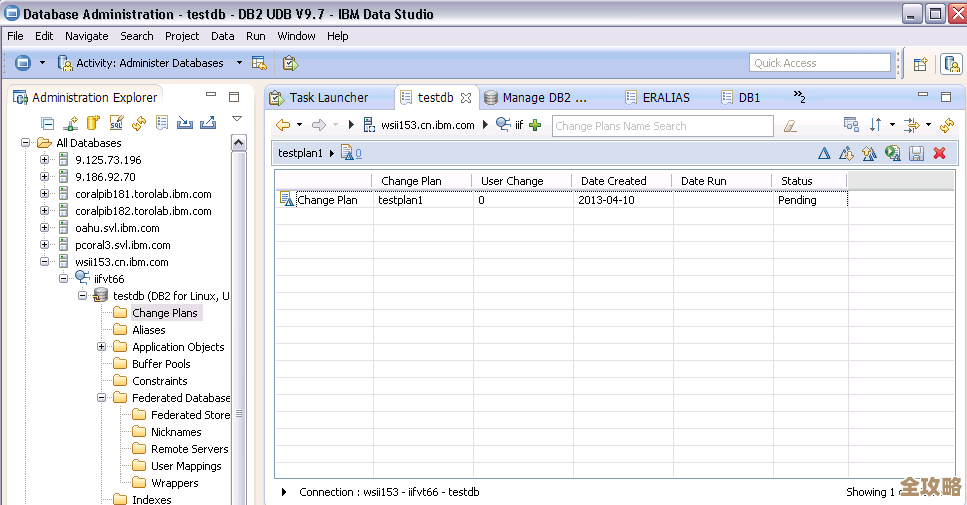Click the plain blue triangle change plan icon
967x505 pixels.
pyautogui.click(x=824, y=154)
